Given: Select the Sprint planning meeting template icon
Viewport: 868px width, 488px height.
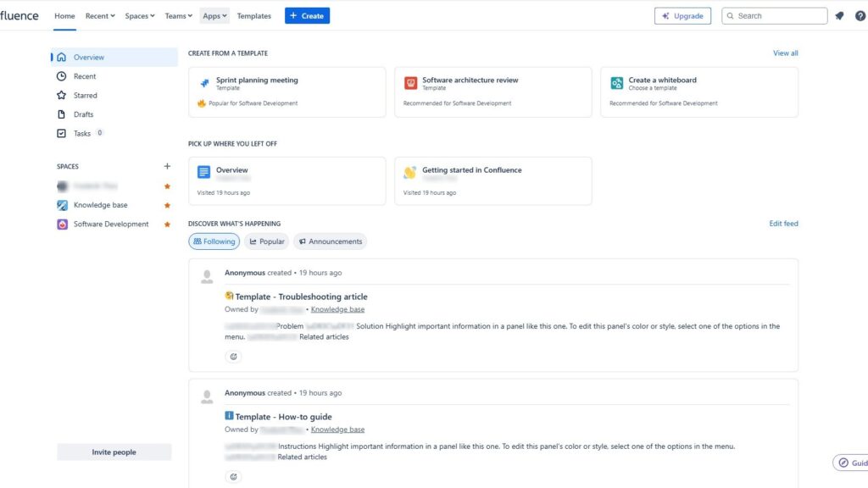Looking at the screenshot, I should [x=203, y=82].
